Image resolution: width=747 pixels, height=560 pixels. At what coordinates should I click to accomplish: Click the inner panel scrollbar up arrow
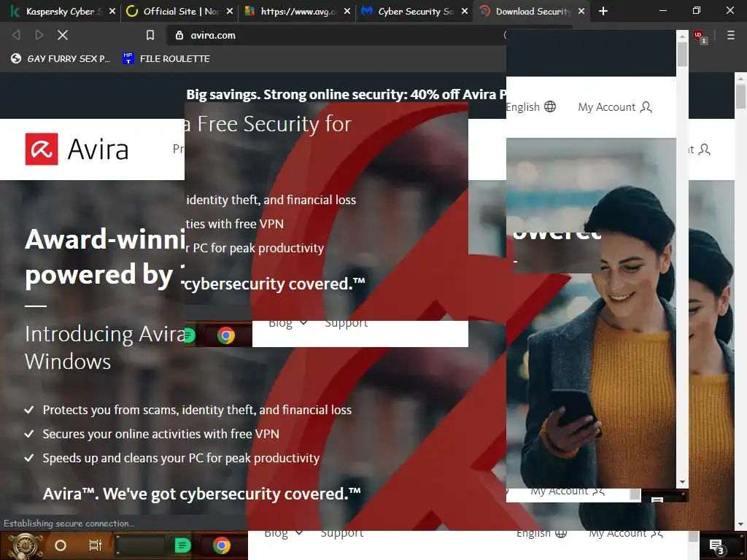pyautogui.click(x=682, y=36)
